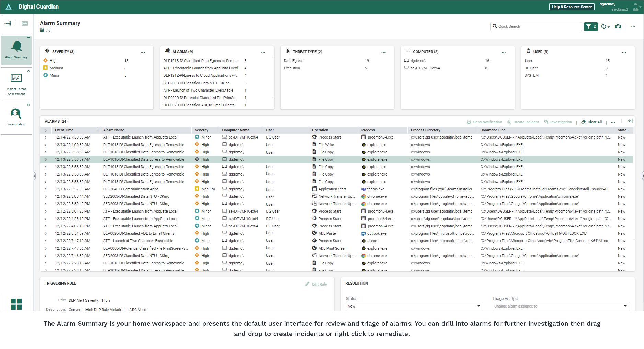Collapse the right side panel handle
Screen dimensions: 644x349
[643, 176]
